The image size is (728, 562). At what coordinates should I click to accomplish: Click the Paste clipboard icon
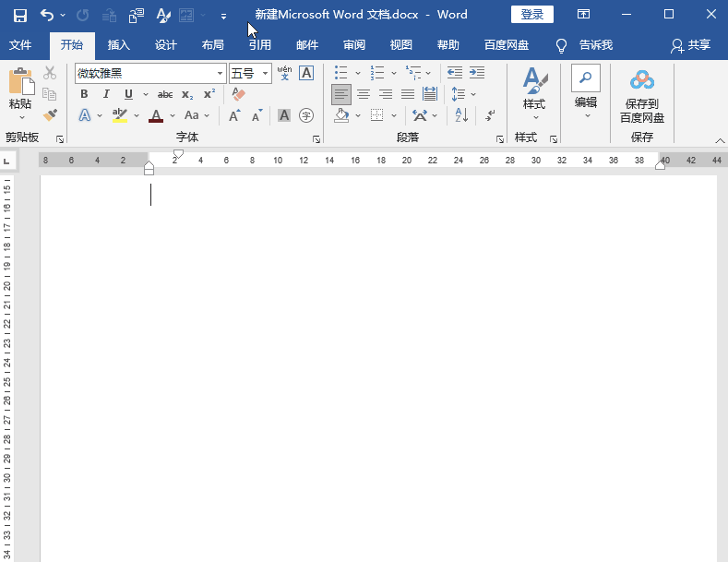[x=21, y=81]
